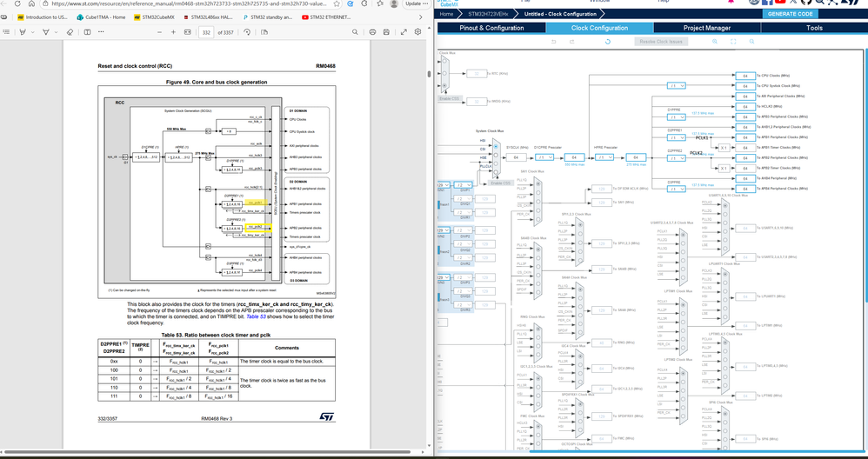Fit clock tree diagram to window
The width and height of the screenshot is (868, 459).
pos(733,42)
